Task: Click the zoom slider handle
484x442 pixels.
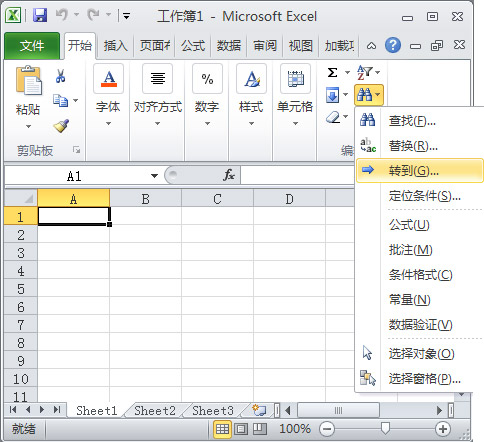Action: [385, 428]
